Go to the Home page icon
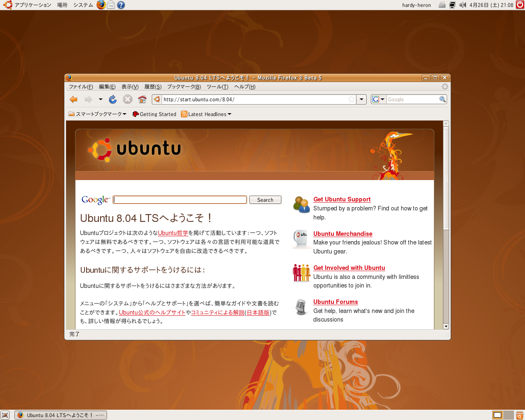525x420 pixels. pos(142,99)
